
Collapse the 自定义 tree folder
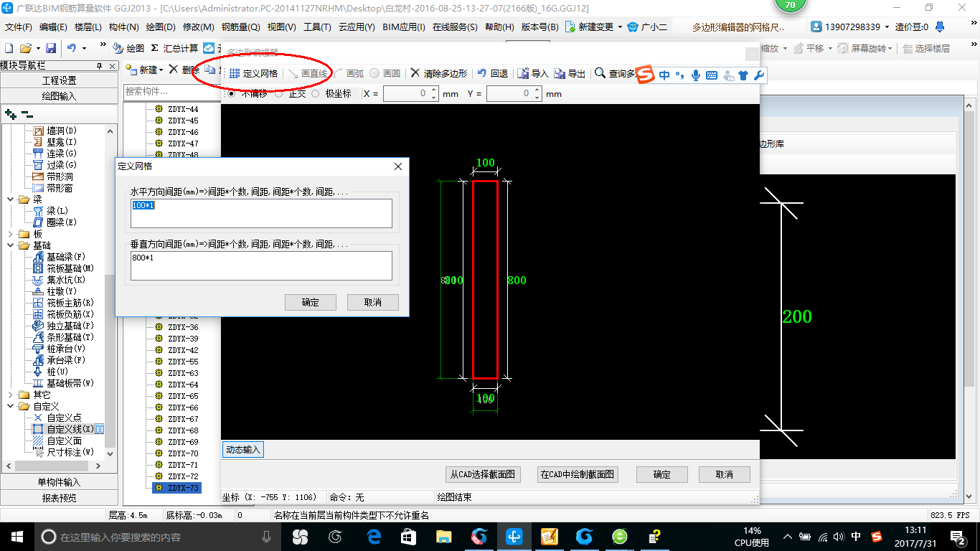pyautogui.click(x=10, y=406)
